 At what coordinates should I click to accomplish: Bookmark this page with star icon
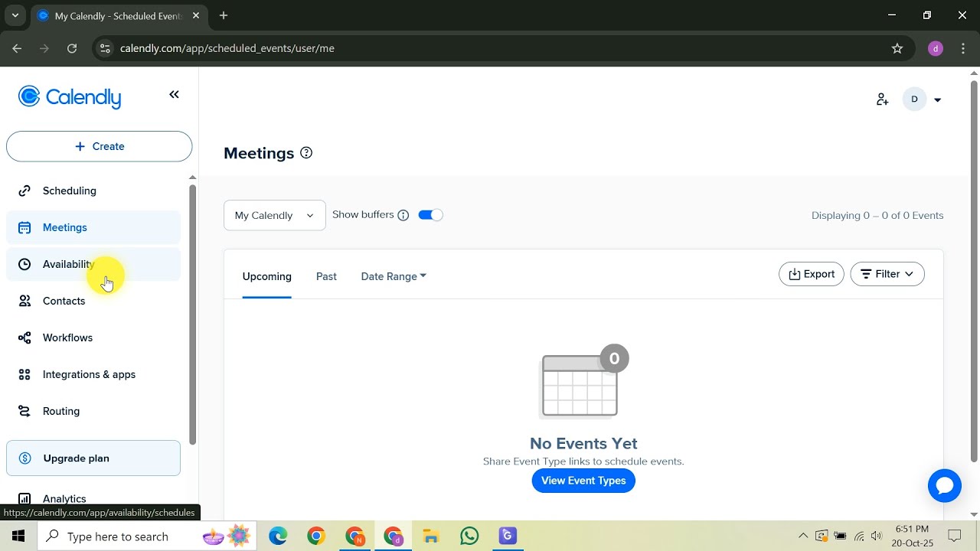coord(897,48)
